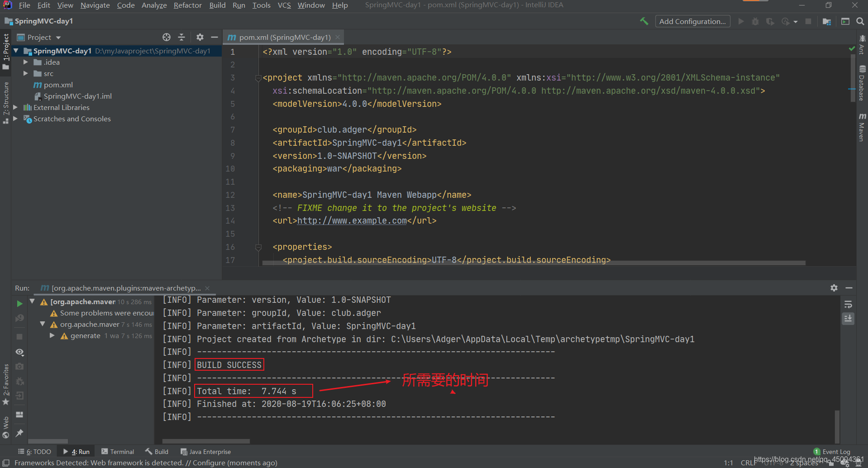Click the Search Everywhere magnifier icon
868x468 pixels.
[x=860, y=21]
